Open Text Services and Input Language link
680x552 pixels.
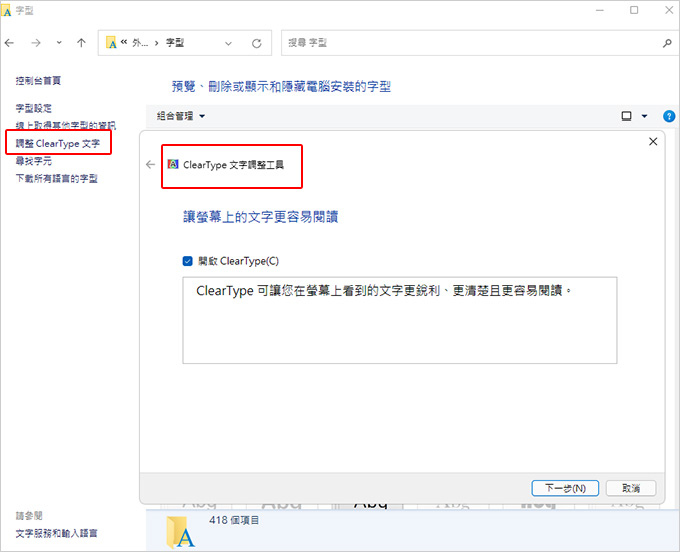coord(56,533)
